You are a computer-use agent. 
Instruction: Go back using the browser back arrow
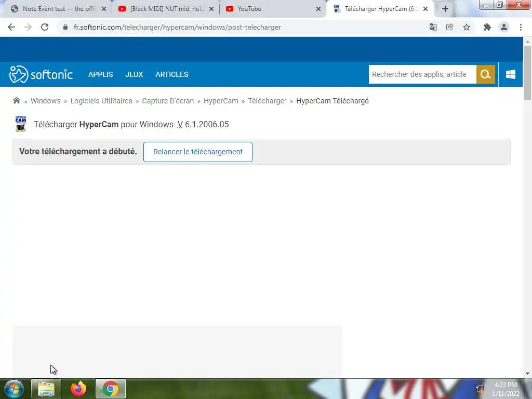(x=11, y=27)
